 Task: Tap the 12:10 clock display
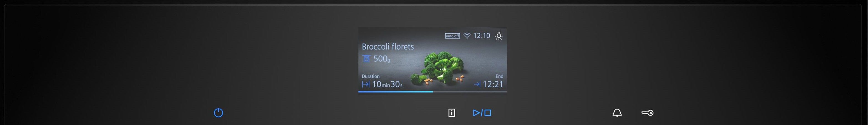(x=482, y=36)
